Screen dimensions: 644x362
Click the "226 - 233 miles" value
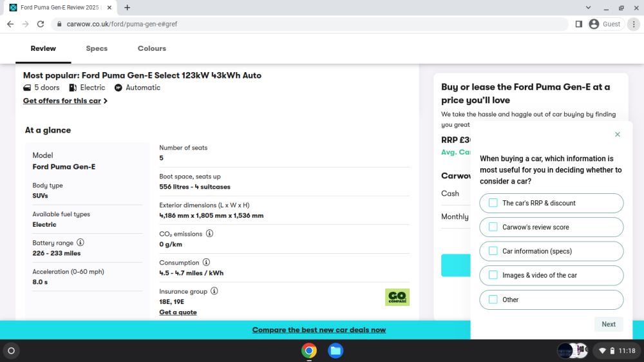coord(57,253)
